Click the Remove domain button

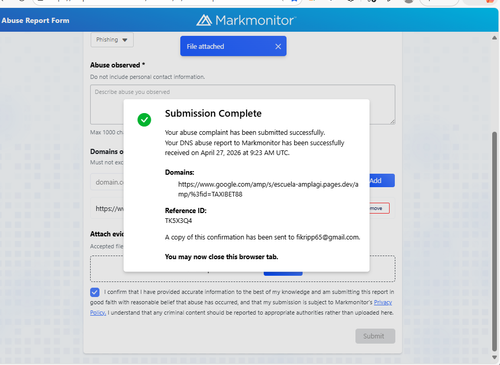point(379,208)
